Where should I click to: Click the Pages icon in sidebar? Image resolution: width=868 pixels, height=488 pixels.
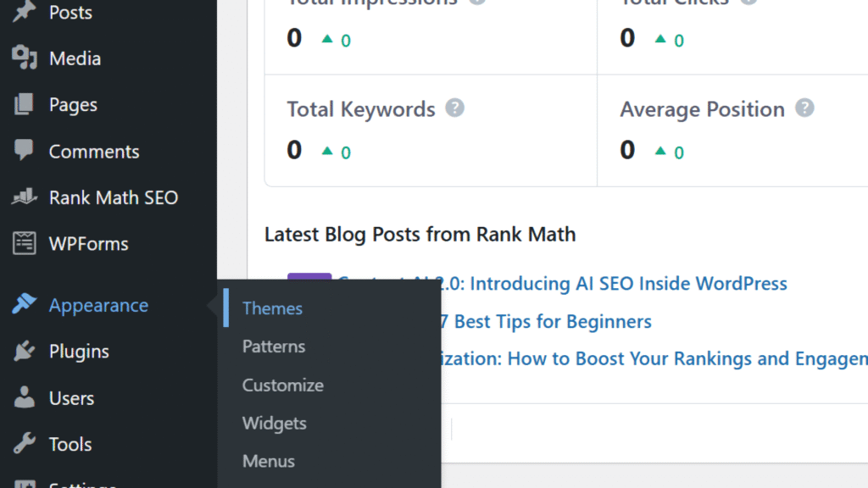tap(24, 105)
